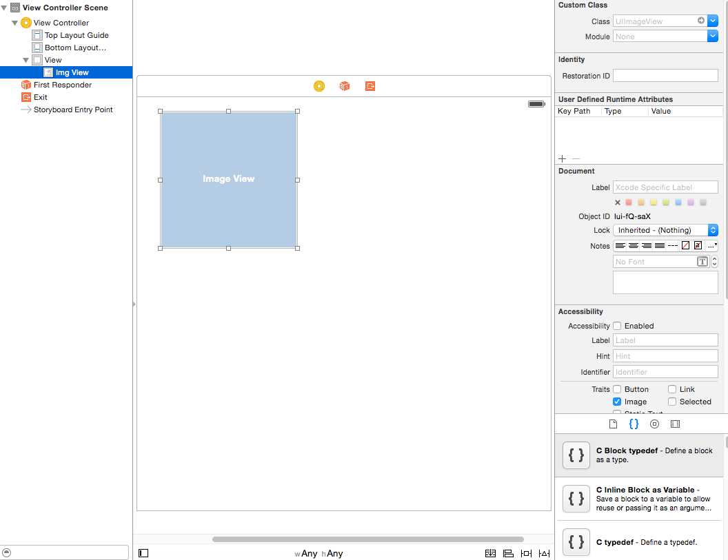Center-align the Notes text
Viewport: 728px width, 560px height.
(634, 245)
